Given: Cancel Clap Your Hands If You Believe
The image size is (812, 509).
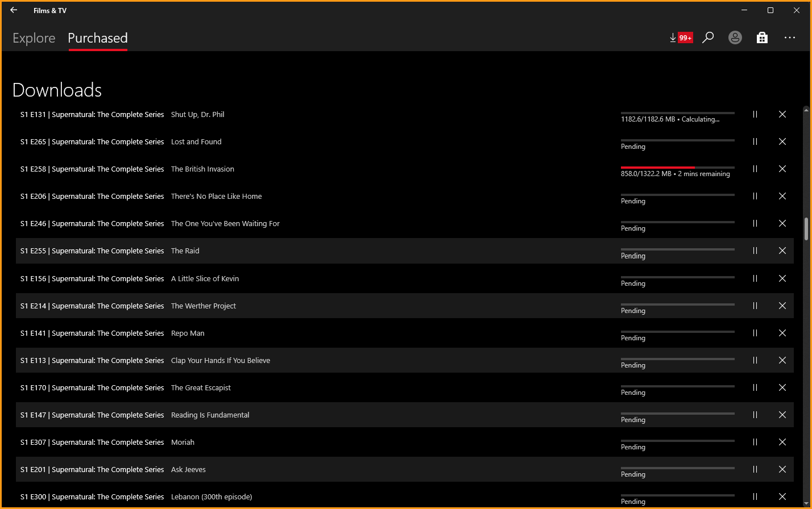Looking at the screenshot, I should [x=782, y=360].
